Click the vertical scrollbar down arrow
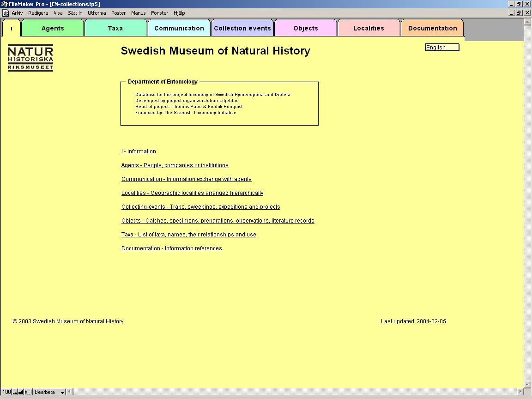Viewport: 532px width, 399px height. 527,384
